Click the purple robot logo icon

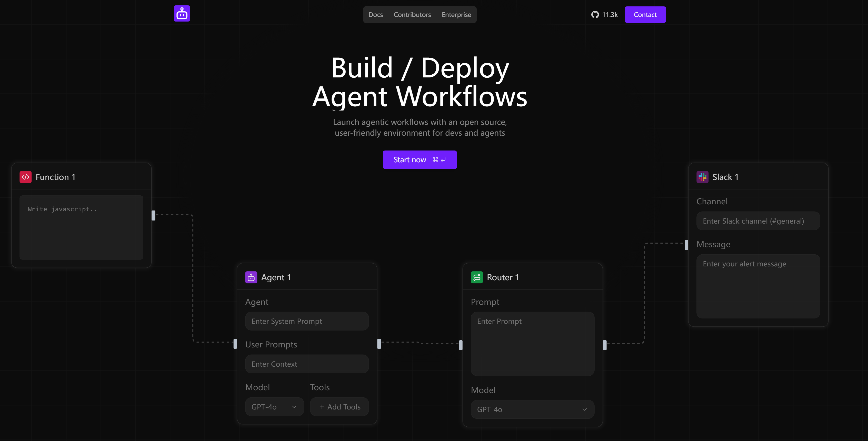(182, 14)
